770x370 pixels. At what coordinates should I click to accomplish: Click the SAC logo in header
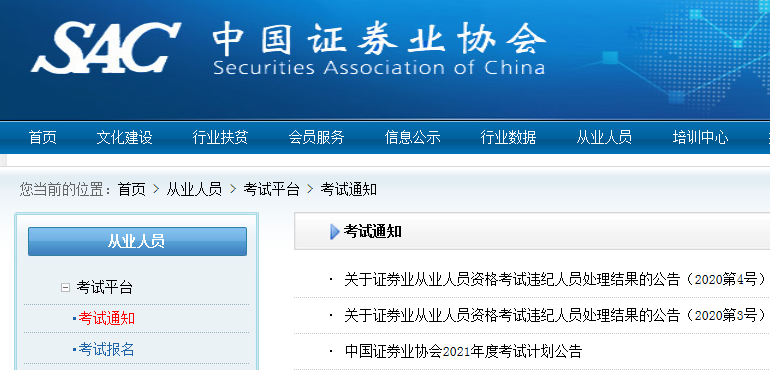click(x=106, y=48)
